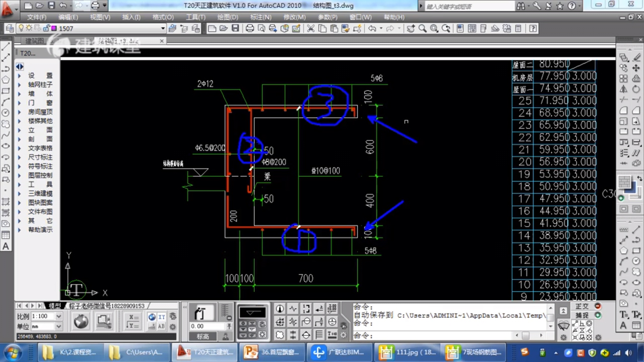Toggle 捕捉 snap mode green switch
The height and width of the screenshot is (362, 644).
point(598,315)
